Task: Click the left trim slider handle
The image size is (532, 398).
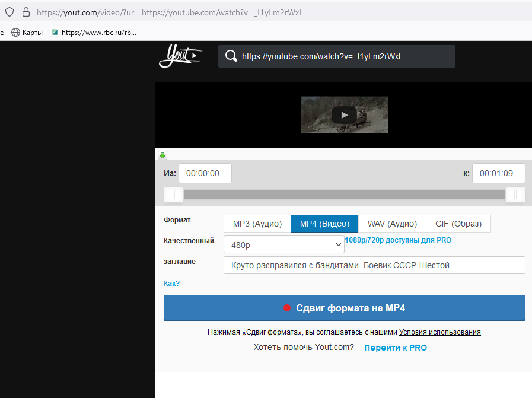Action: click(174, 195)
